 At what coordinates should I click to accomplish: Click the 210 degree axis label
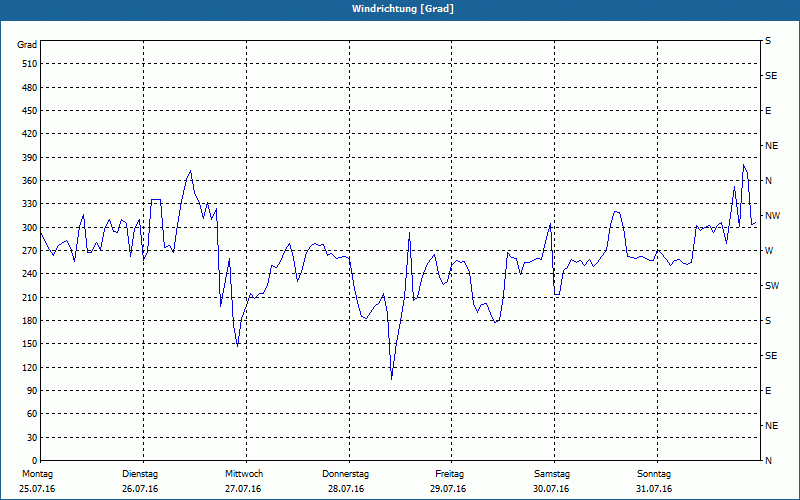(30, 297)
